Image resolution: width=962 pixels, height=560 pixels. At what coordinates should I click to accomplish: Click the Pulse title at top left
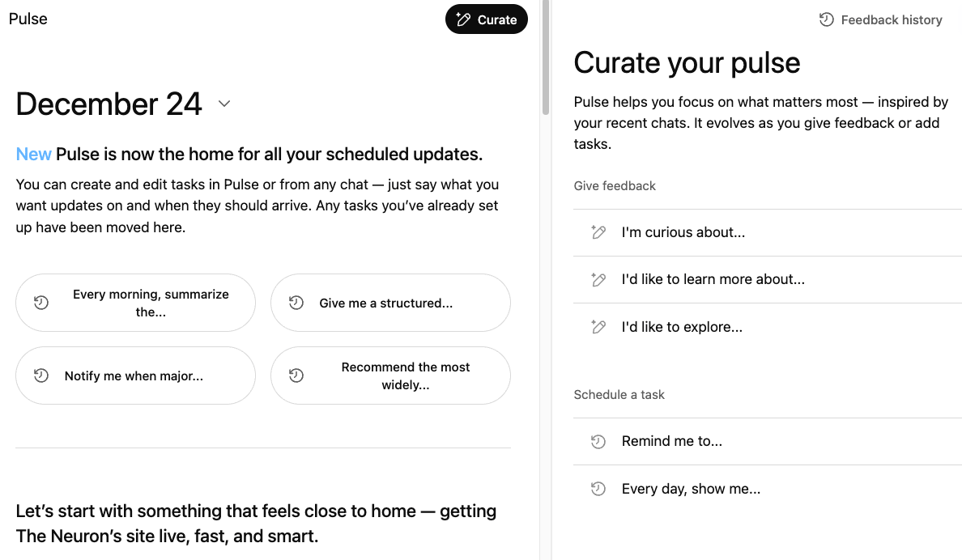coord(28,19)
